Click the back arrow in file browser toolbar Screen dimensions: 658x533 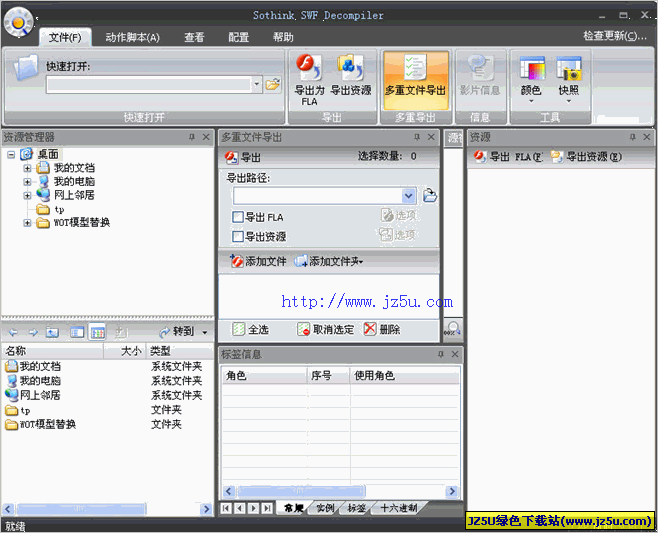coord(13,332)
